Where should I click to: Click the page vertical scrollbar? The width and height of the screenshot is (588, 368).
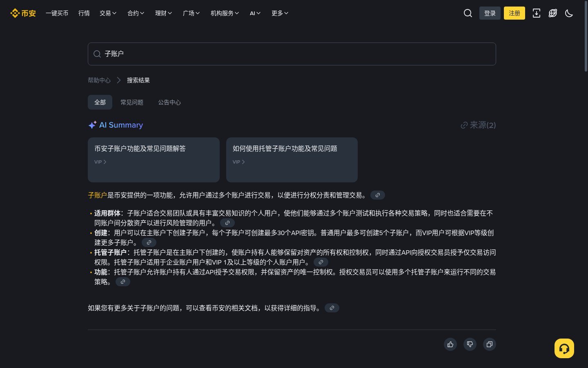point(586,37)
